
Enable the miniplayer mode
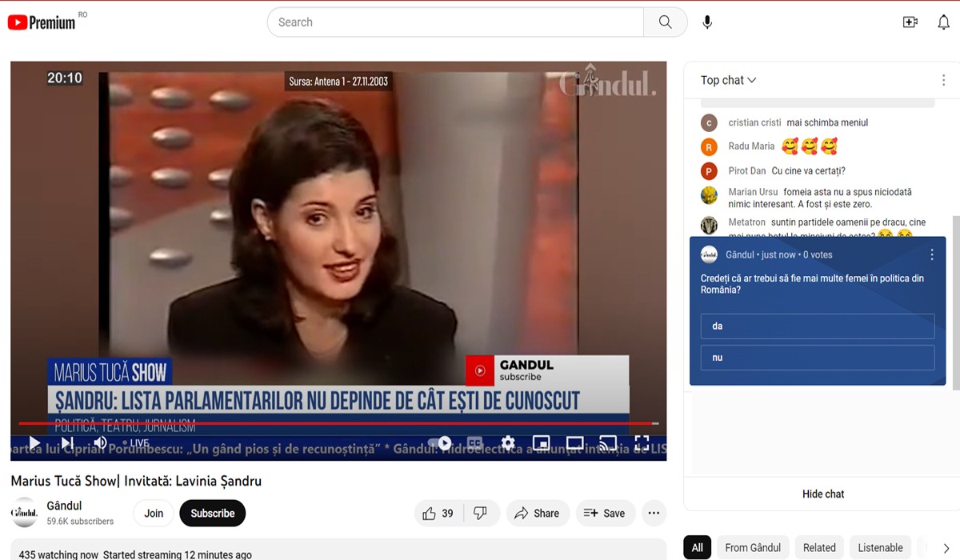(x=542, y=443)
